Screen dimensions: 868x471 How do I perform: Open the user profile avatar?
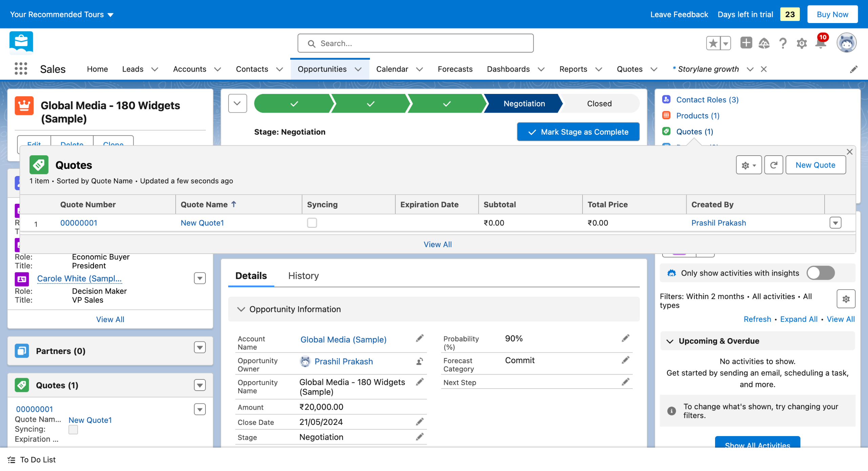(847, 43)
